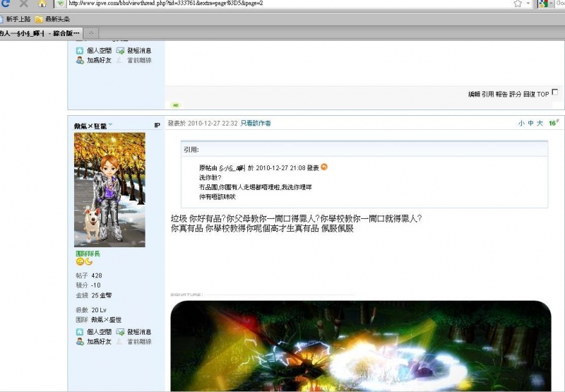
Task: Open dropdown arrow next to bookmark star
Action: click(528, 4)
